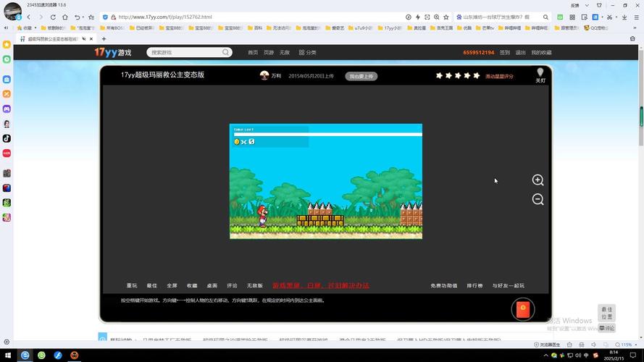Click the red envelope icon
Screen dimensions: 644x362
(523, 309)
